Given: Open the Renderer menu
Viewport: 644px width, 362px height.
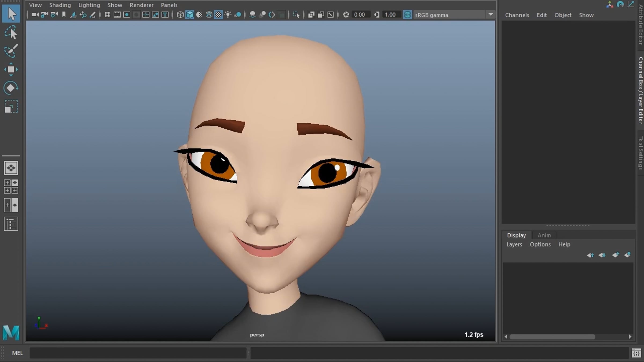Looking at the screenshot, I should click(x=141, y=5).
